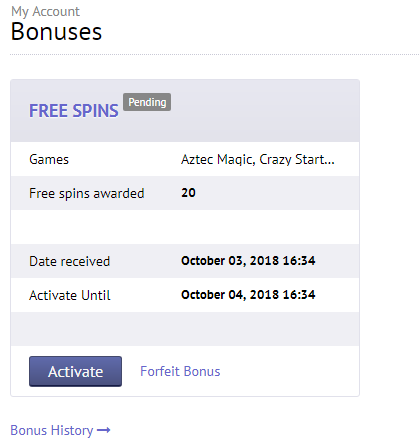
Task: Click the Free spins awarded label
Action: coord(87,193)
